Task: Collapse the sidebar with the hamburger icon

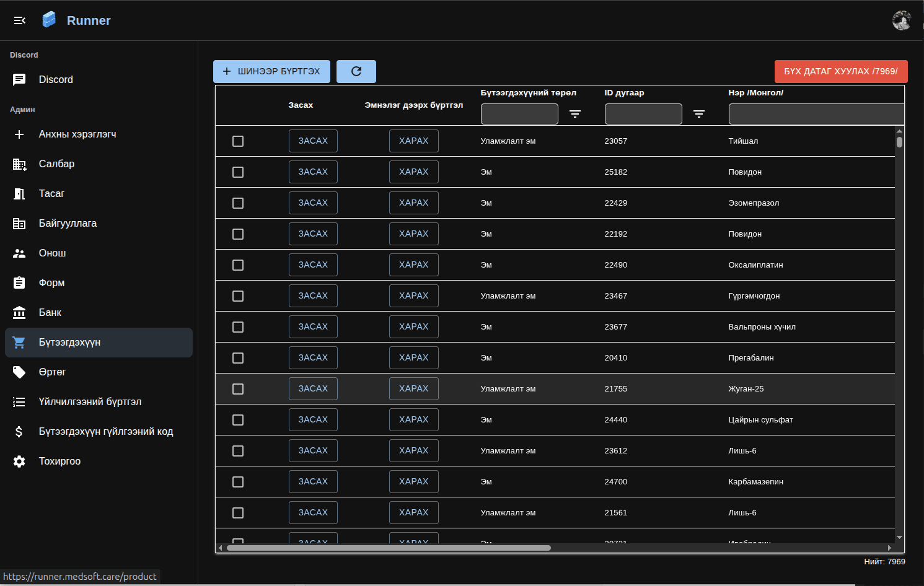Action: tap(19, 20)
